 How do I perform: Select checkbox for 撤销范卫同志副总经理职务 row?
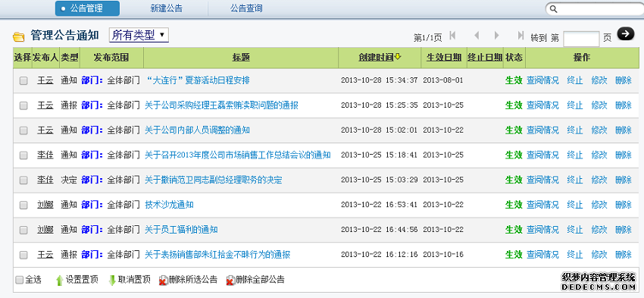(23, 180)
